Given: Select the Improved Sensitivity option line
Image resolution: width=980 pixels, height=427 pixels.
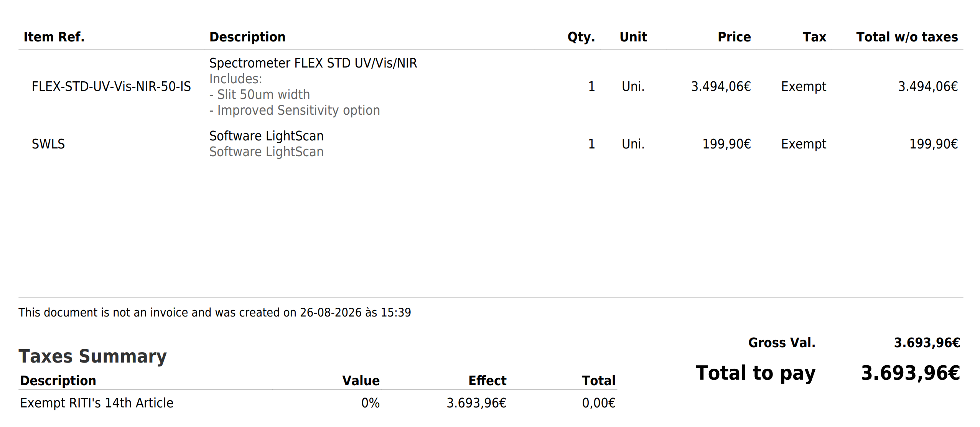Looking at the screenshot, I should 295,110.
